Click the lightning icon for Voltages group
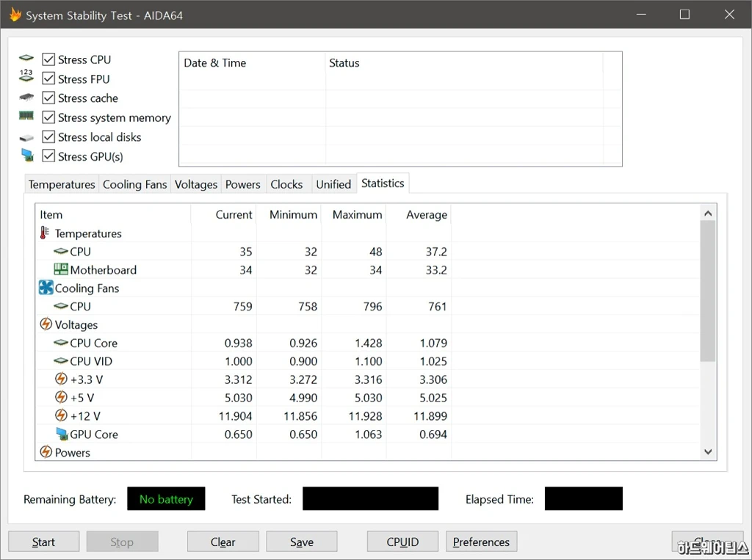Viewport: 752px width, 560px height. click(46, 324)
